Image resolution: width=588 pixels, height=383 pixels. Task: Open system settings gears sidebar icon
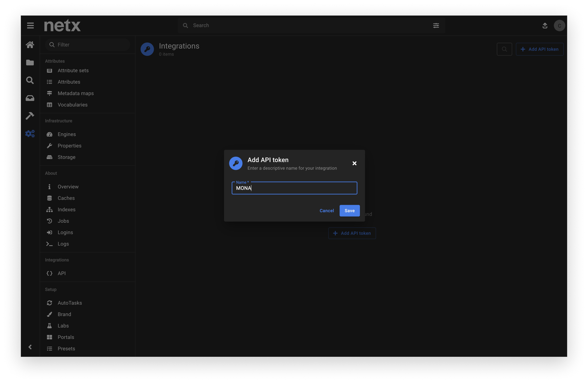coord(30,134)
